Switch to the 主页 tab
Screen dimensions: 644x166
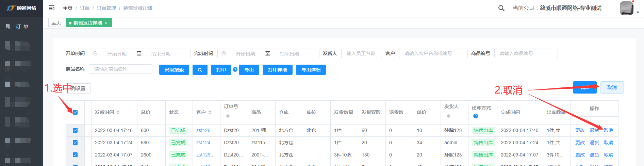coord(56,23)
